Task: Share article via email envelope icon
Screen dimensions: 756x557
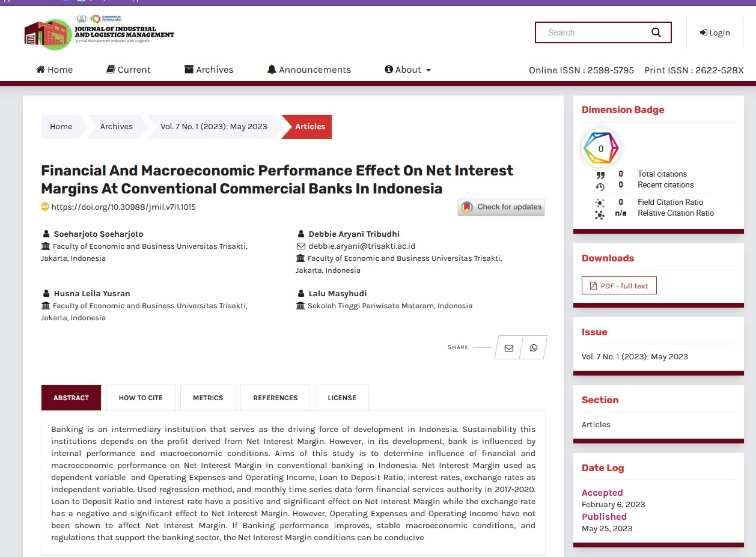Action: (509, 348)
